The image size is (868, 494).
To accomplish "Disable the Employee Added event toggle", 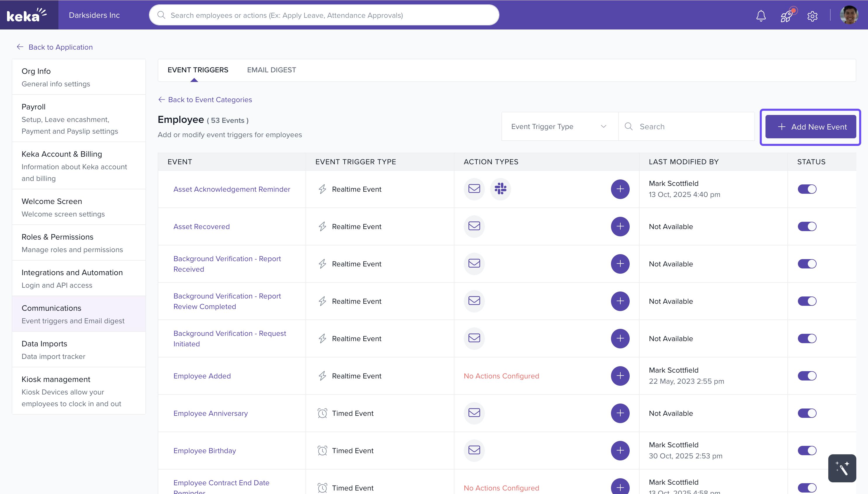I will coord(807,376).
